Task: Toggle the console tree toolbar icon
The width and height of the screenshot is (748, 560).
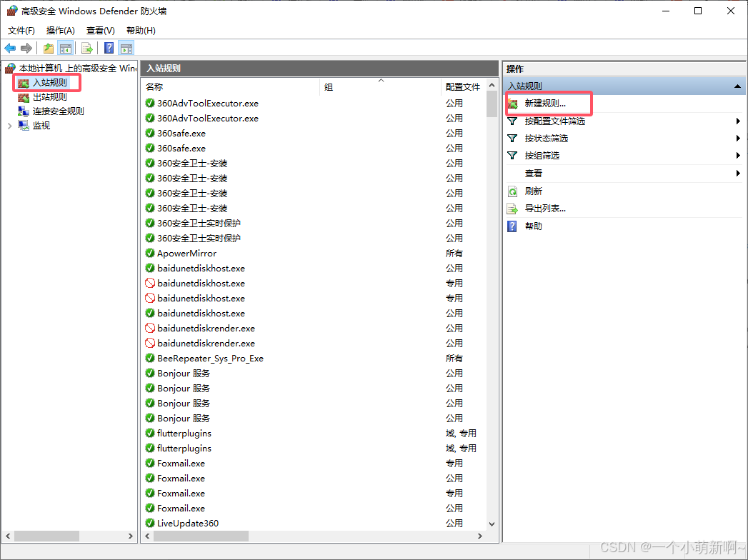Action: pos(65,48)
